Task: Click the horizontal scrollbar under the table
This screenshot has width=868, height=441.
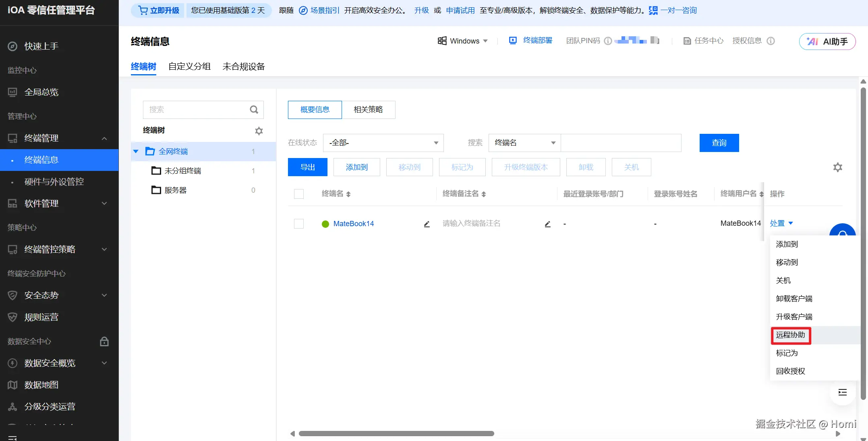Action: coord(396,434)
